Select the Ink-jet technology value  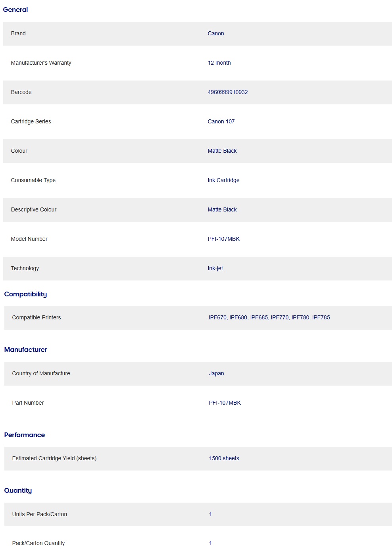215,268
